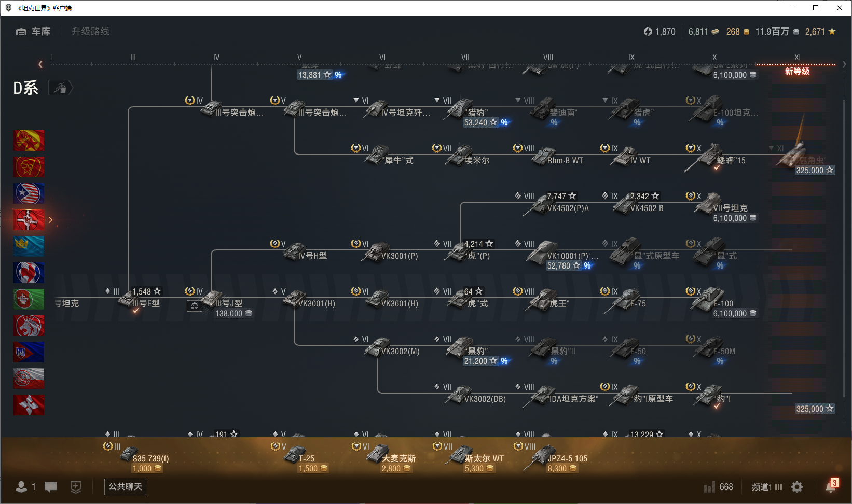Expand the arrow beside the Germany flag
Screen dimensions: 852x504
click(50, 220)
